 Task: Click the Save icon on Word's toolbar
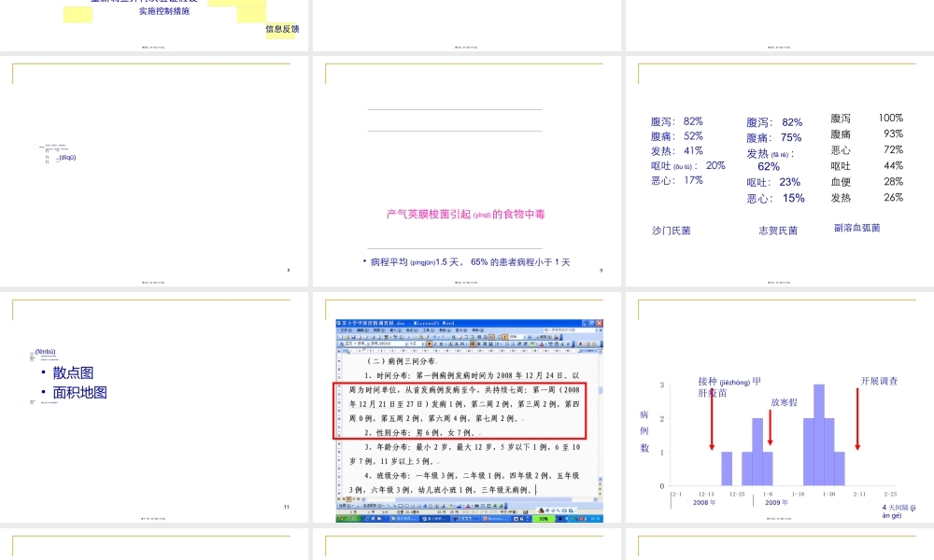click(354, 337)
